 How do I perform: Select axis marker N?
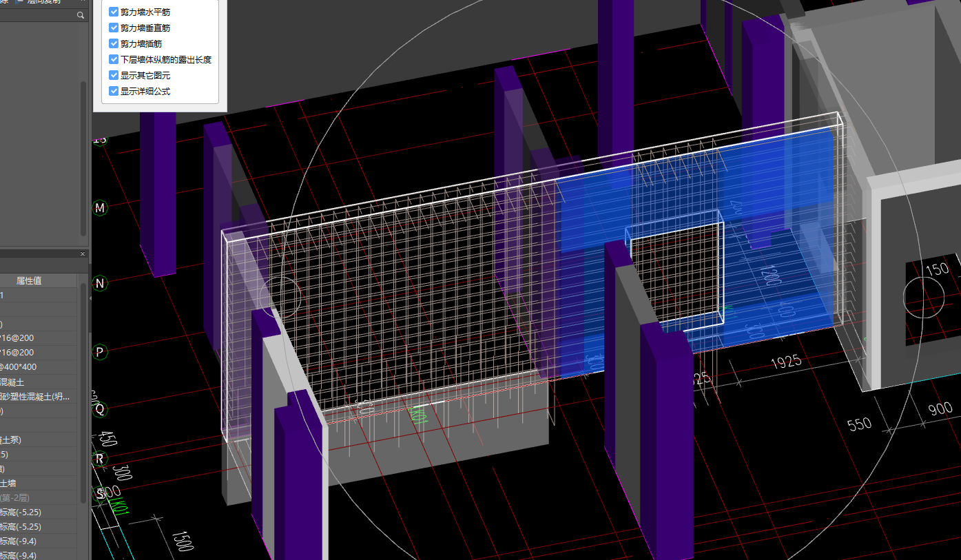point(101,283)
